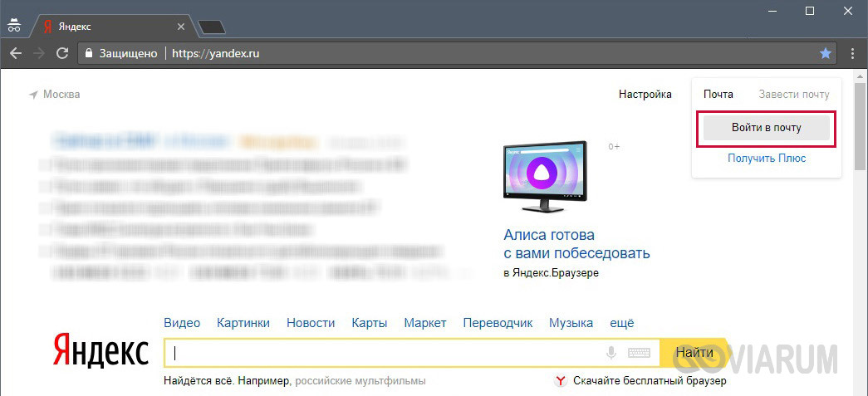
Task: Reload the page with refresh icon
Action: (x=62, y=54)
